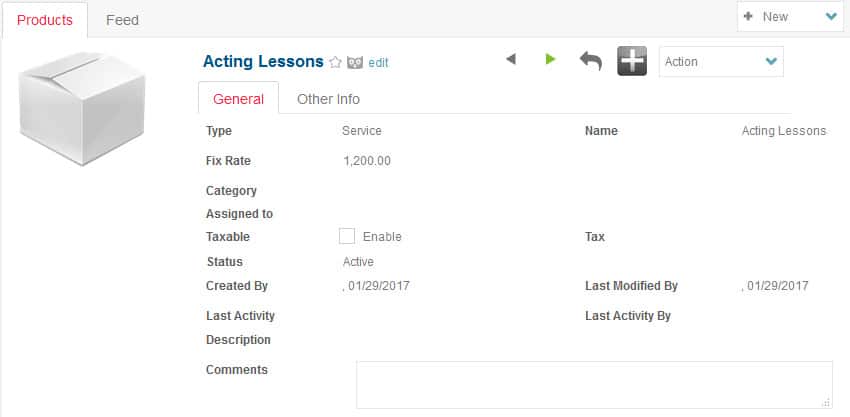The width and height of the screenshot is (850, 417).
Task: Open the Action dropdown
Action: pos(721,62)
